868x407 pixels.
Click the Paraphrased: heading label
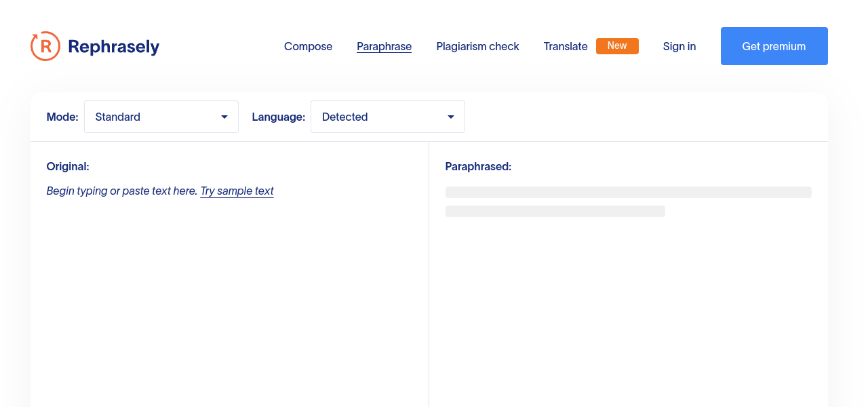click(x=478, y=166)
